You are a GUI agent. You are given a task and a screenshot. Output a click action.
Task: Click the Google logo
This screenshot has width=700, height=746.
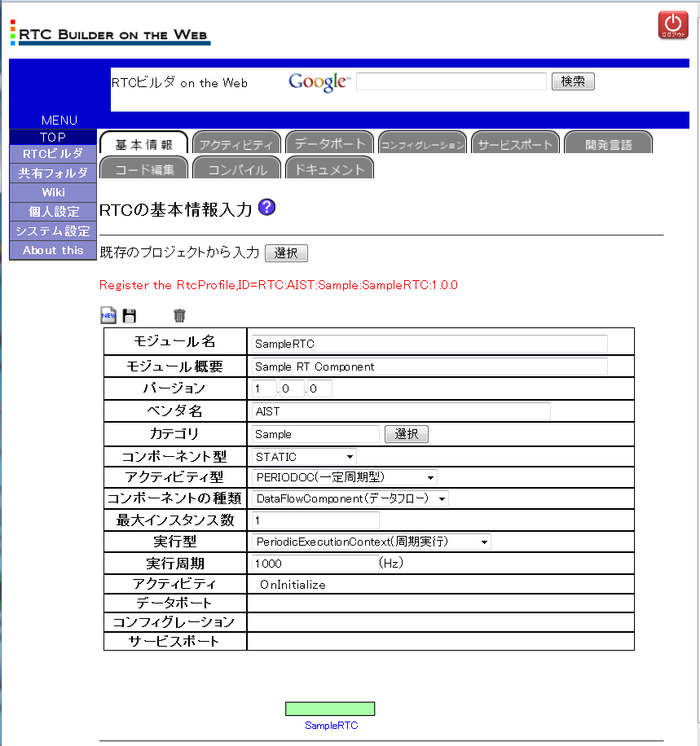coord(319,81)
